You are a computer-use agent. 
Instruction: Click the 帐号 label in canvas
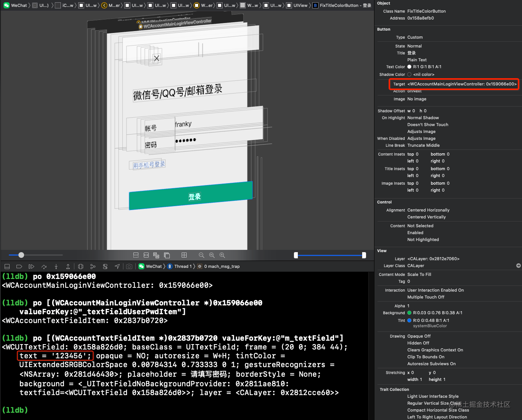pyautogui.click(x=151, y=128)
